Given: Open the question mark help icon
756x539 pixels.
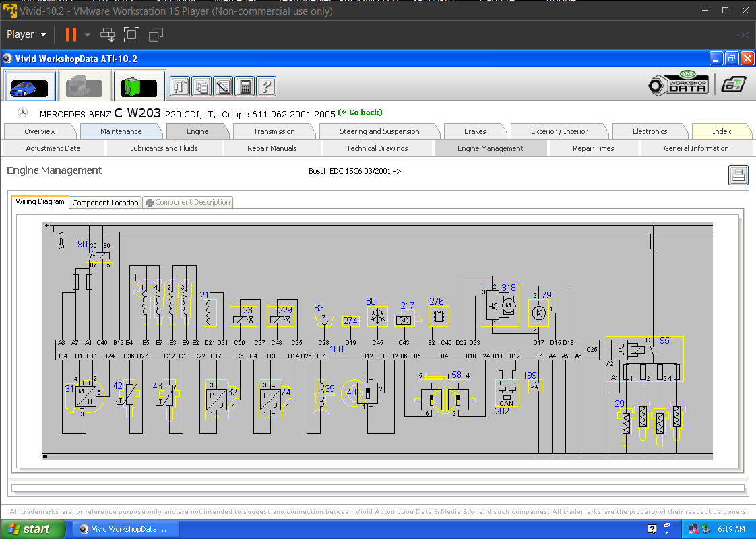Looking at the screenshot, I should tap(266, 87).
